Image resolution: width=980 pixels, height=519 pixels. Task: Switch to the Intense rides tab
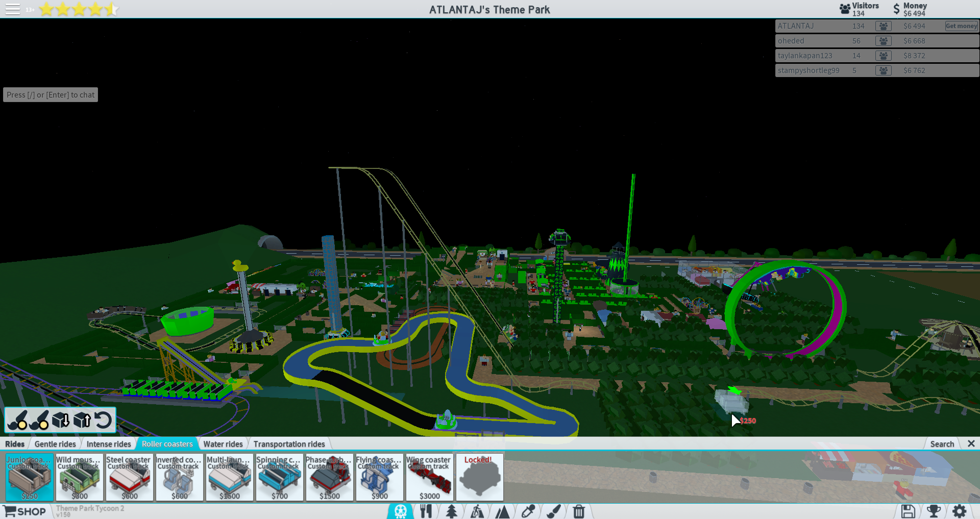109,444
